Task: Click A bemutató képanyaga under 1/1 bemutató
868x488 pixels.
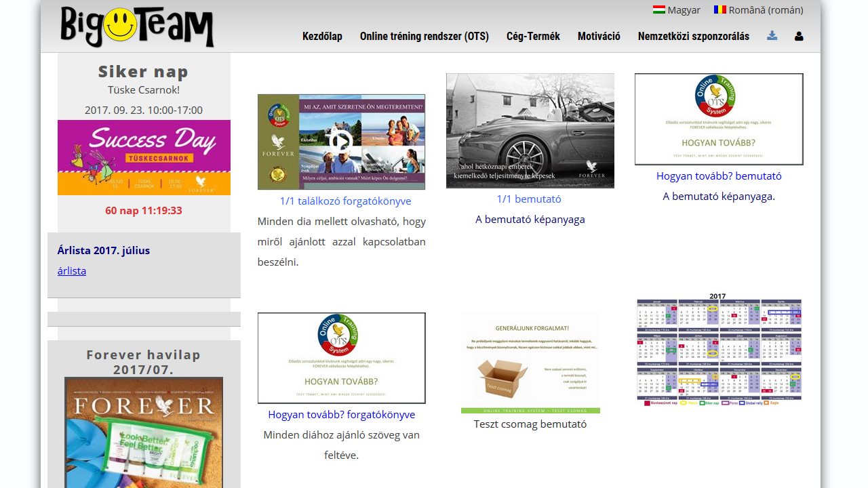Action: 530,220
